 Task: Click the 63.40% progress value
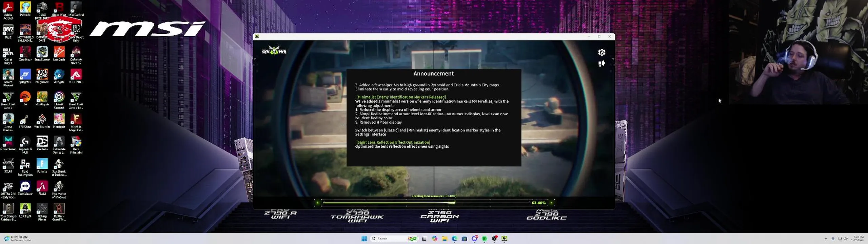tap(538, 203)
